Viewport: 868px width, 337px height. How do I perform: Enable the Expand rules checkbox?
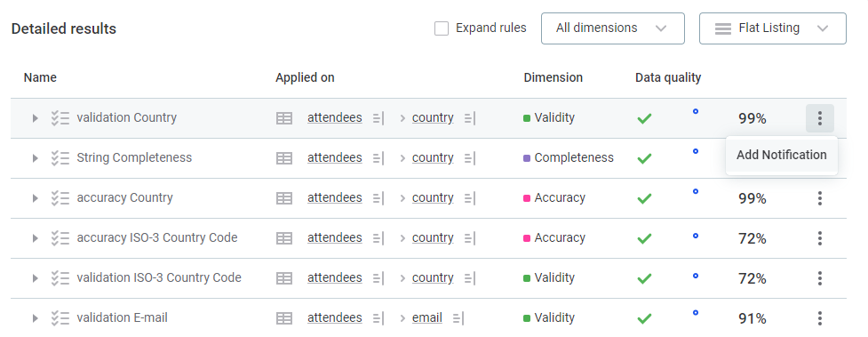pyautogui.click(x=442, y=28)
